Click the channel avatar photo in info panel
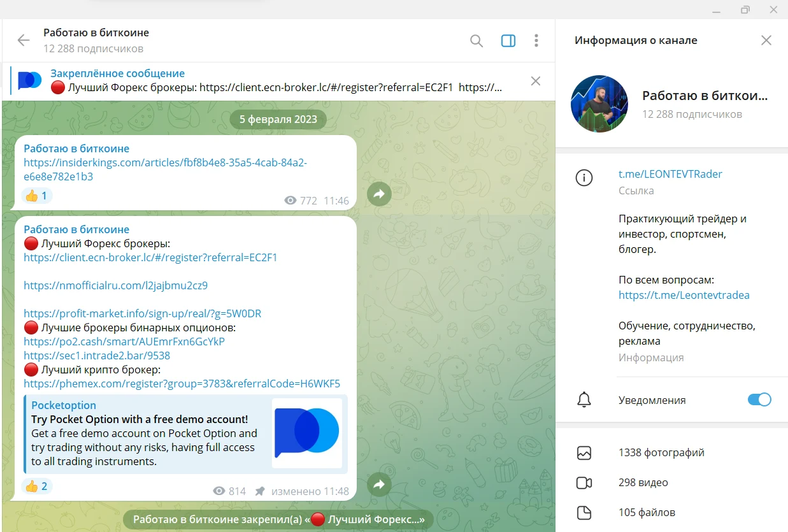788x532 pixels. click(x=599, y=104)
